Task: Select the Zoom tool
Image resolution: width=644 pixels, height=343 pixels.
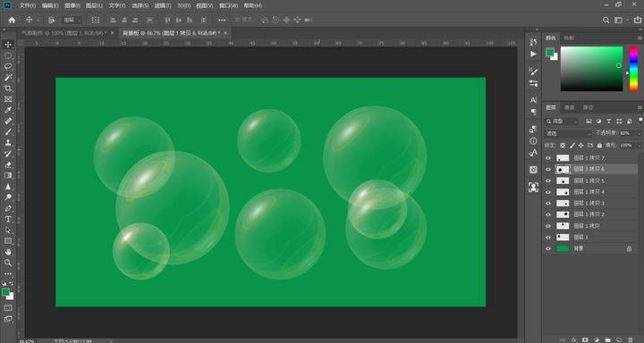Action: [8, 263]
